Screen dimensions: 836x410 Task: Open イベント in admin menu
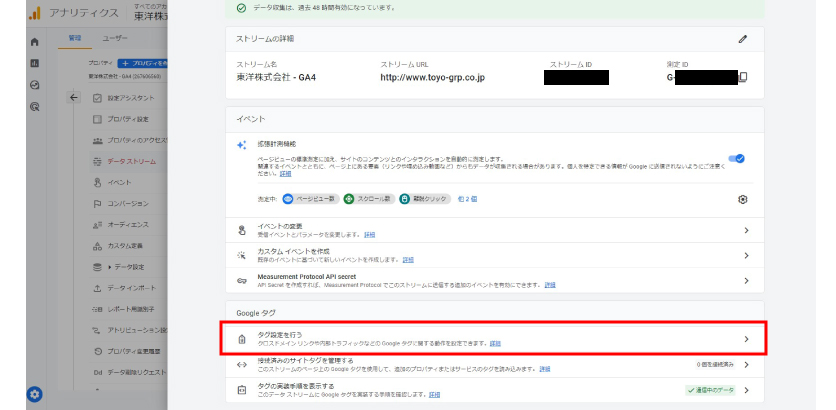pos(119,182)
